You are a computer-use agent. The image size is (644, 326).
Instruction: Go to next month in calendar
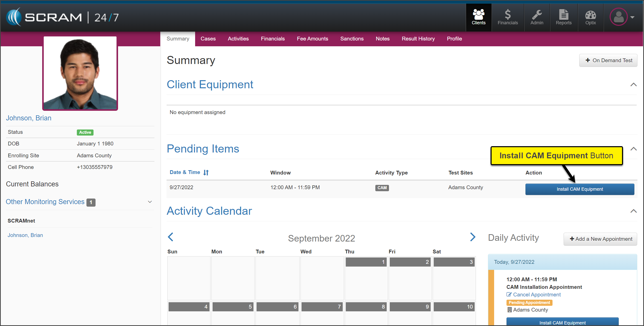(x=473, y=237)
